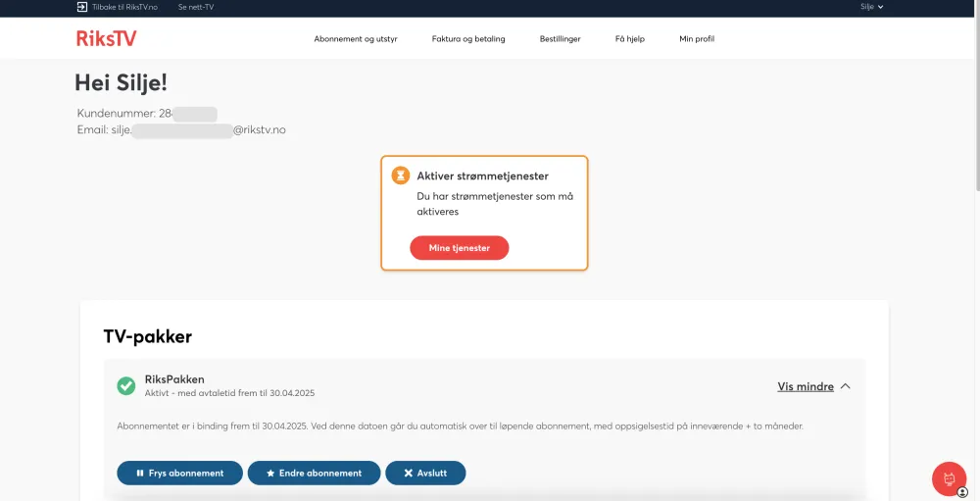The width and height of the screenshot is (980, 501).
Task: Select Få hjelp in the navigation
Action: (x=629, y=39)
